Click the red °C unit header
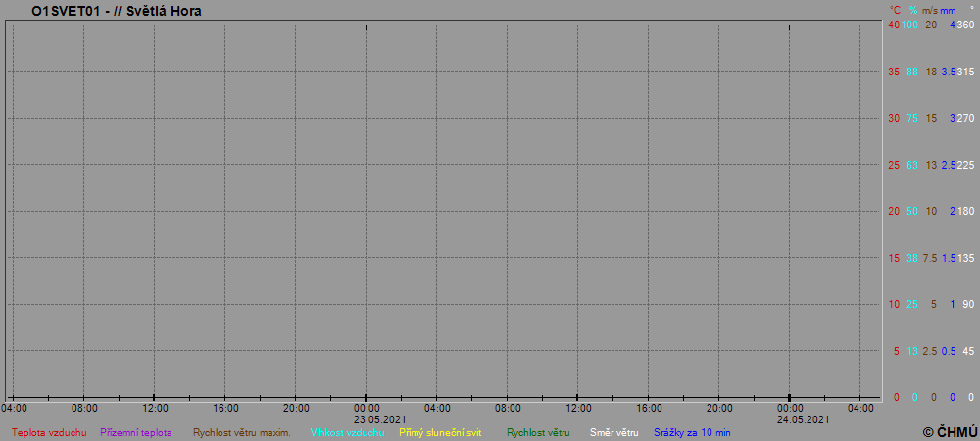Image resolution: width=980 pixels, height=441 pixels. pos(895,10)
